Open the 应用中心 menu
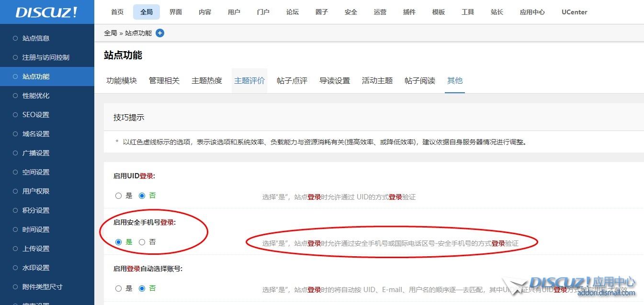Screen dimensions: 644x305 (x=532, y=12)
